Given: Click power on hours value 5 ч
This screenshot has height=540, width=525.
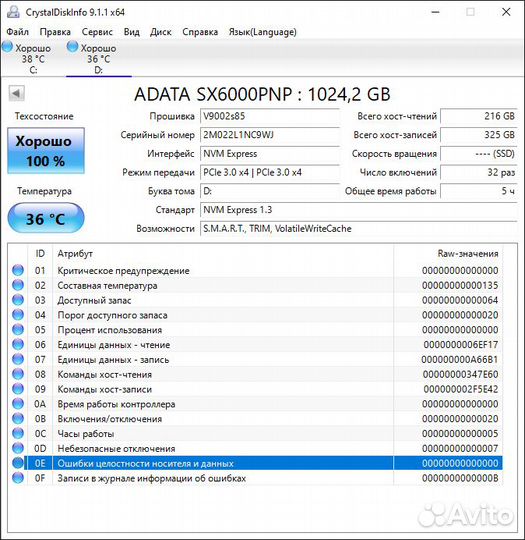Looking at the screenshot, I should coord(479,191).
